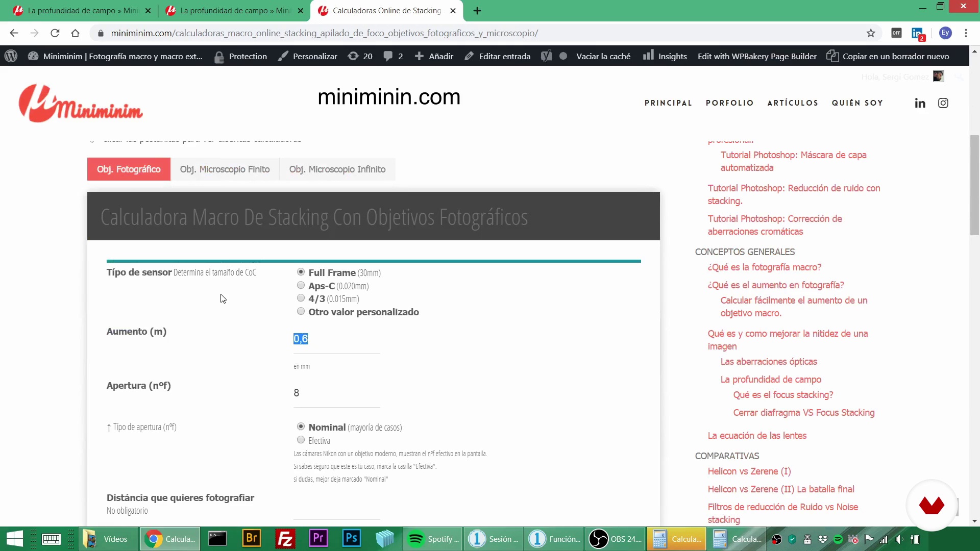Open Las aberraciones ópticas link
This screenshot has height=551, width=980.
pos(769,362)
